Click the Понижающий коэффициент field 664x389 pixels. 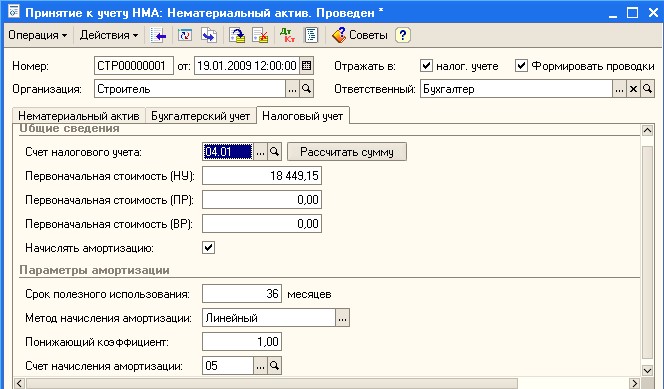[x=242, y=342]
